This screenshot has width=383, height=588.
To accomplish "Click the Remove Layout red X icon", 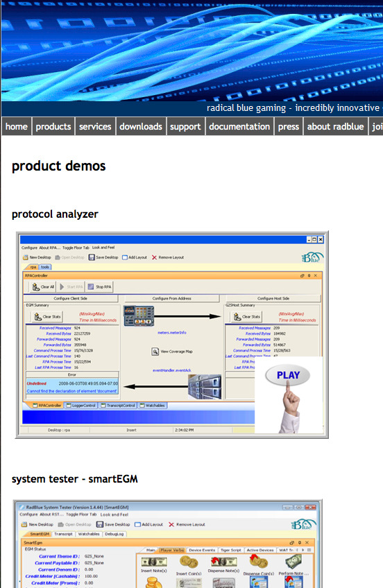I will pos(154,257).
